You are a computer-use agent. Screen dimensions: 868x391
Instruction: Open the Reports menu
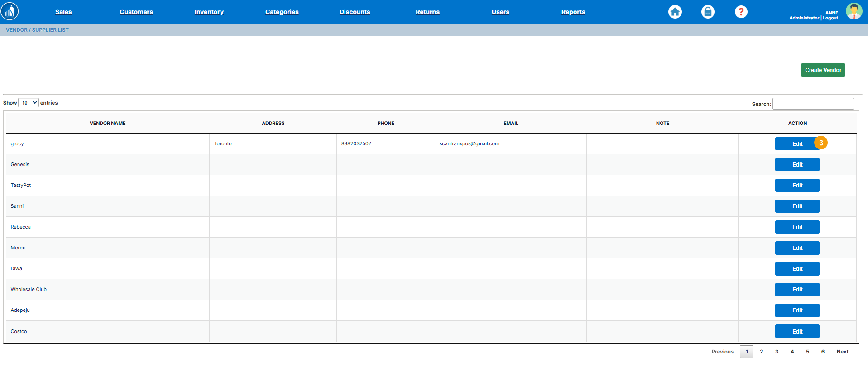(x=573, y=12)
